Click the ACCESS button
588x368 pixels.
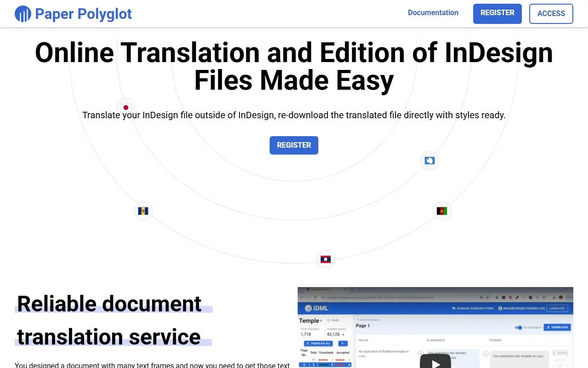551,14
